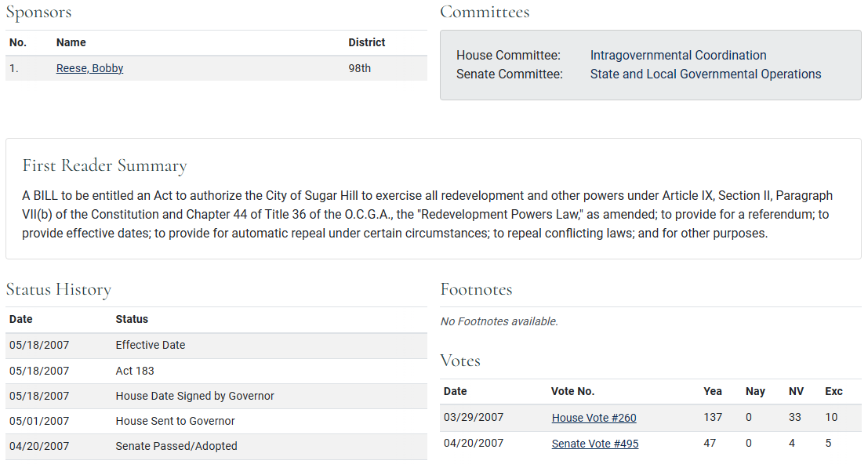Click the House Committee label
The width and height of the screenshot is (868, 464).
pyautogui.click(x=508, y=56)
